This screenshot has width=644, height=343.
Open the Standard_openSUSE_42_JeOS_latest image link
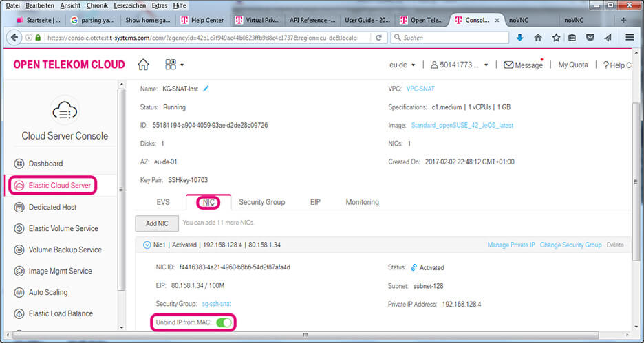point(462,126)
